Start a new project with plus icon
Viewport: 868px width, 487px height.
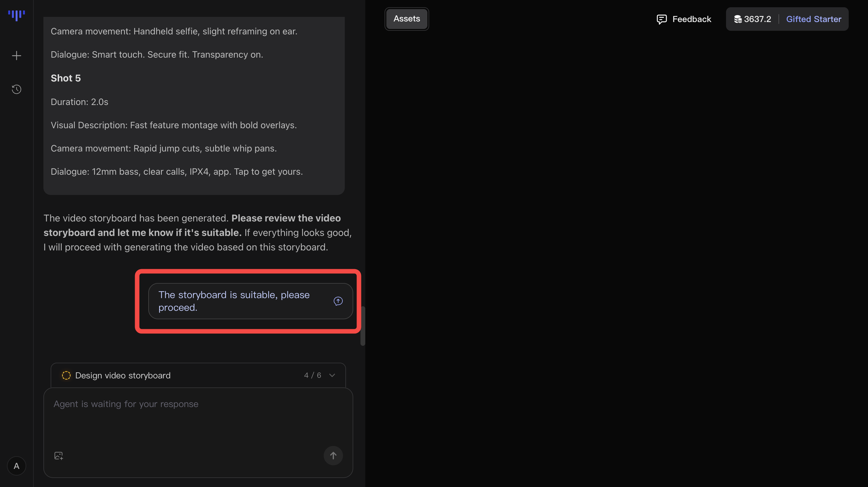(x=16, y=56)
